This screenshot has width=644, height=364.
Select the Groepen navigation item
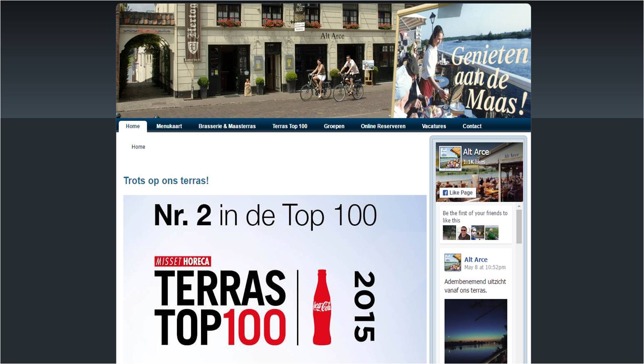tap(334, 126)
